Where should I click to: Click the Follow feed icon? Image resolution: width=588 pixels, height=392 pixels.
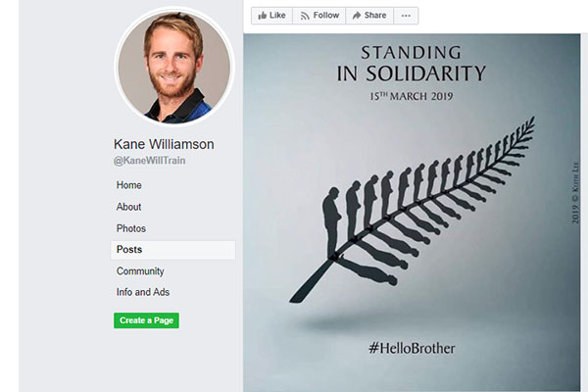click(x=305, y=16)
